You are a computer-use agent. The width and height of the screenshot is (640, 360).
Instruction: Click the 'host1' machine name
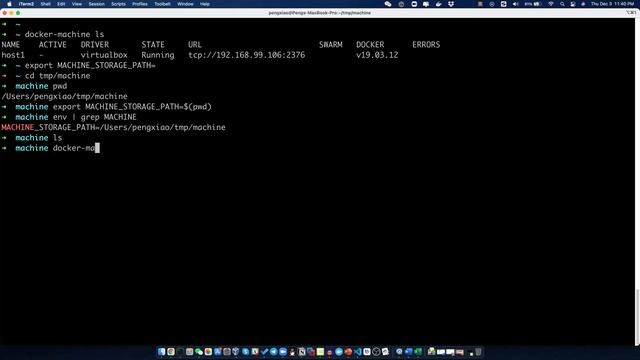13,55
